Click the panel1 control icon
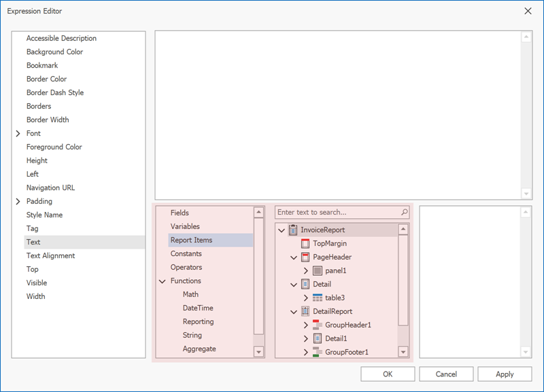 pos(318,270)
